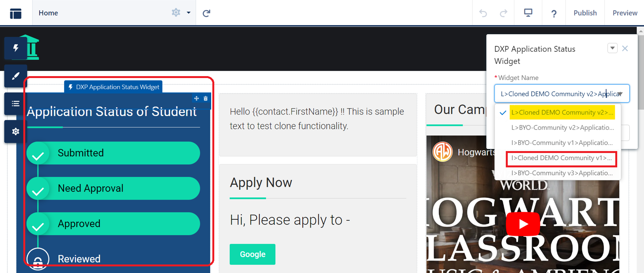Play the Hogwarts YouTube video
The width and height of the screenshot is (644, 273).
(522, 224)
